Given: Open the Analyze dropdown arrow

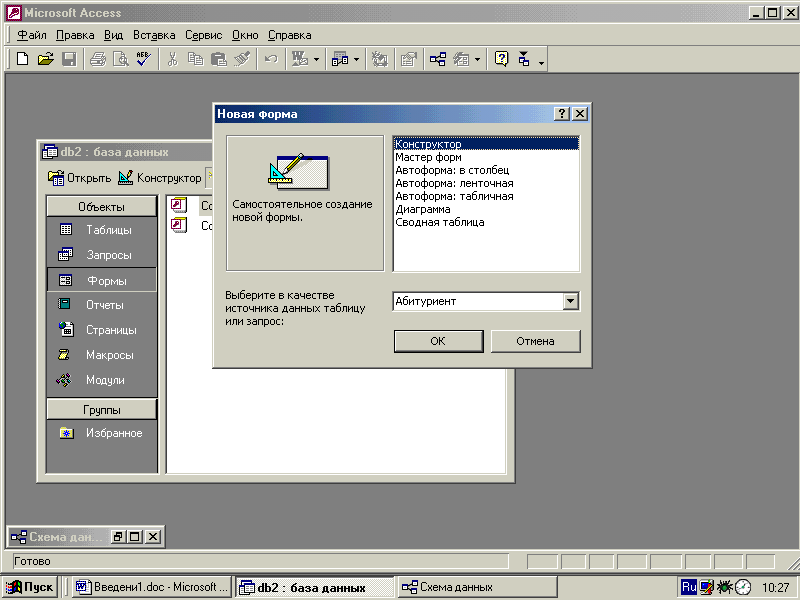Looking at the screenshot, I should click(356, 59).
